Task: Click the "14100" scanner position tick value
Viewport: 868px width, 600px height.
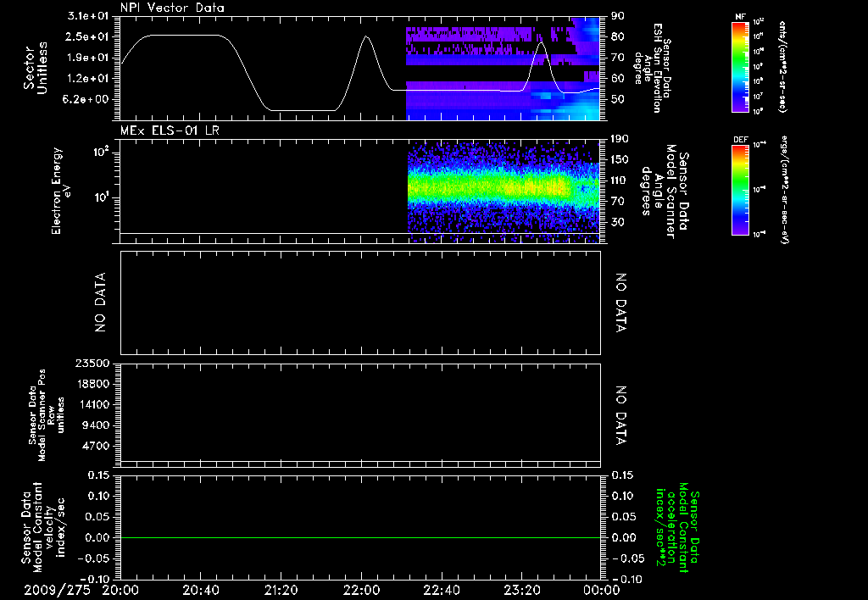Action: tap(92, 404)
